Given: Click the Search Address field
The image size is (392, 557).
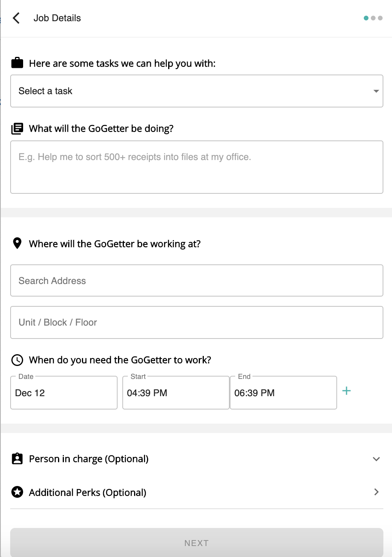Looking at the screenshot, I should (196, 281).
